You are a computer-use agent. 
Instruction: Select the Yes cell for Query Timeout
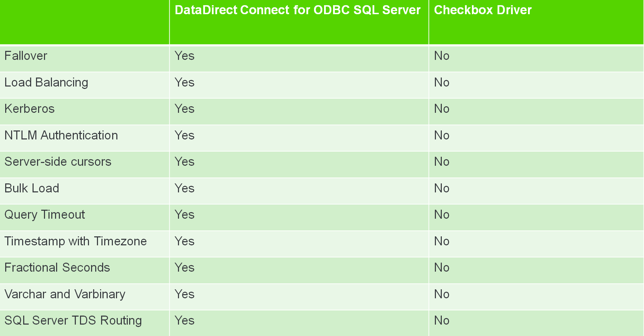(x=184, y=215)
